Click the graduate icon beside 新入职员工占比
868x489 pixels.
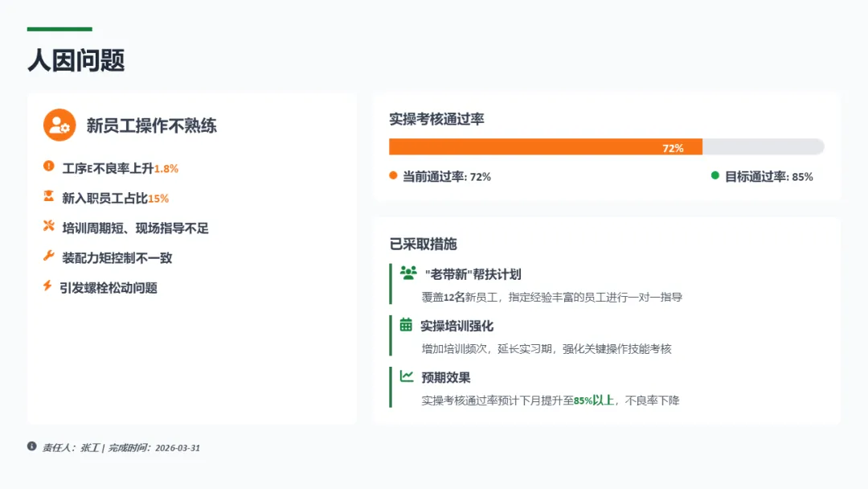(x=48, y=196)
